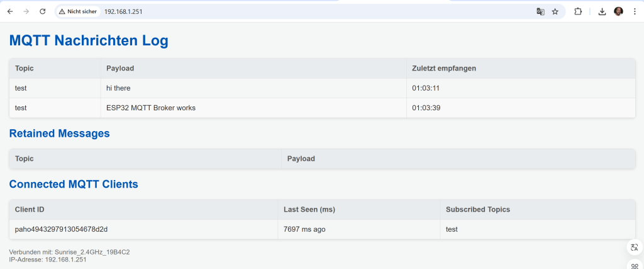Screen dimensions: 644x269
Task: Open the user profile avatar
Action: click(x=618, y=11)
